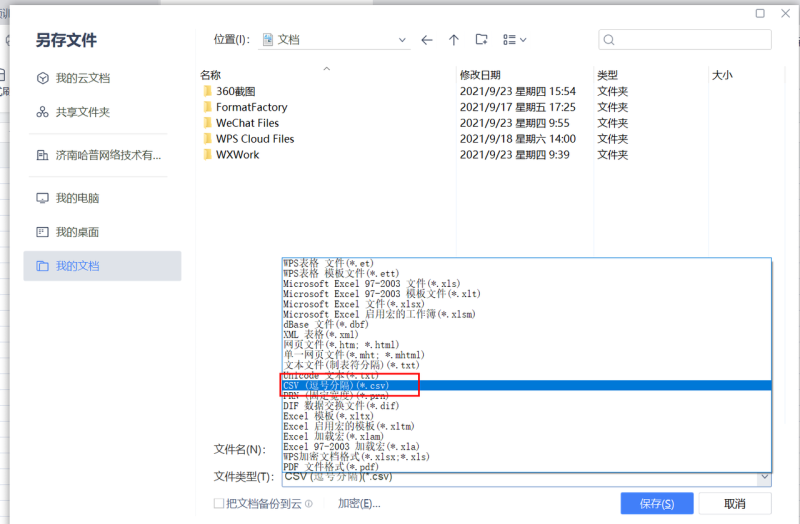
Task: Choose WPS表格 模板文件(*.ett) file type
Action: (x=527, y=273)
